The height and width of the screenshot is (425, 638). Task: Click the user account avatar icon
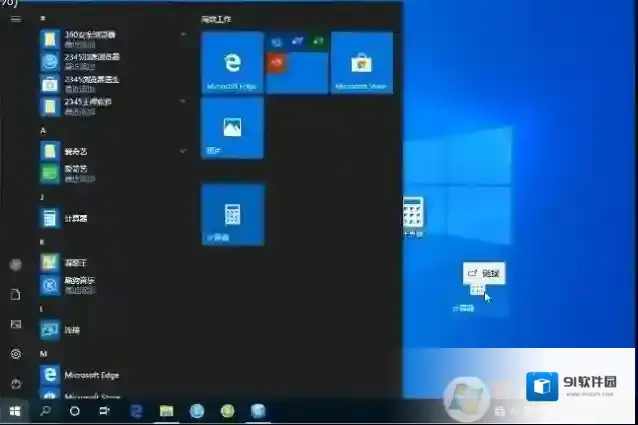[x=15, y=265]
